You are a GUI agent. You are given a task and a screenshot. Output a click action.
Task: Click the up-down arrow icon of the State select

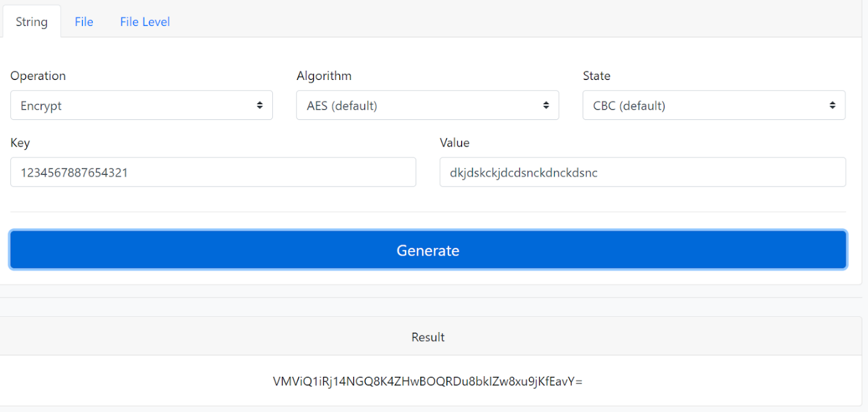click(832, 105)
